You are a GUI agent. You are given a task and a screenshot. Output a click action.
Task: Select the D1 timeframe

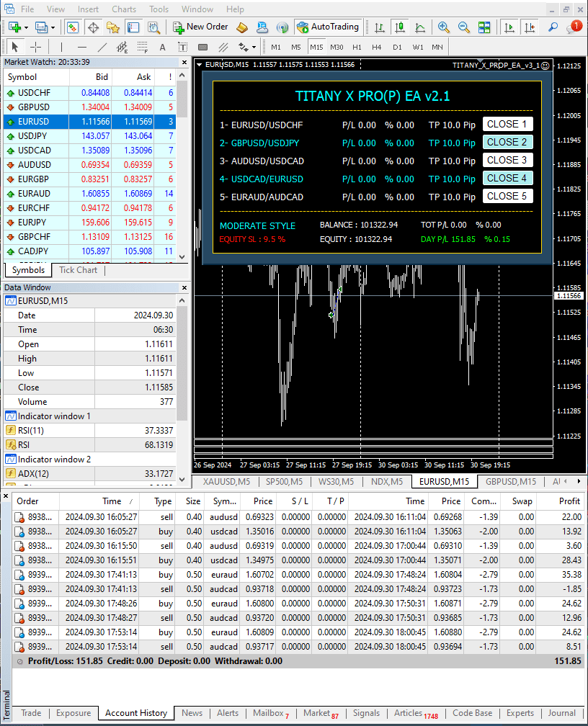pos(397,48)
